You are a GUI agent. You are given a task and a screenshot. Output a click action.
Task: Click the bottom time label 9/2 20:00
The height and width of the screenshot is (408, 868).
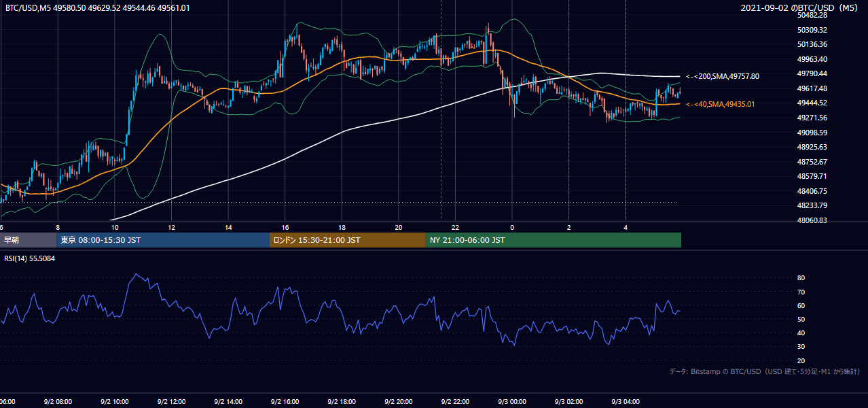[x=399, y=402]
